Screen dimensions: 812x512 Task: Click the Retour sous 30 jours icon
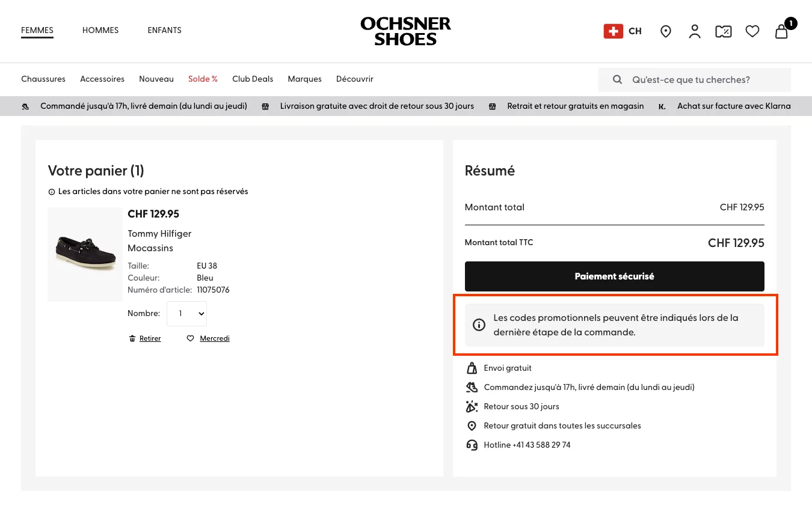click(x=472, y=406)
